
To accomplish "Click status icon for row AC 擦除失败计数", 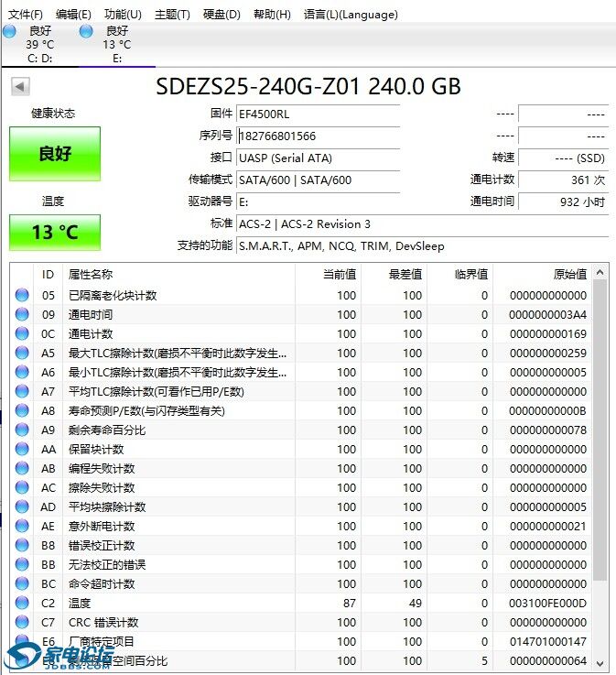I will coord(22,488).
